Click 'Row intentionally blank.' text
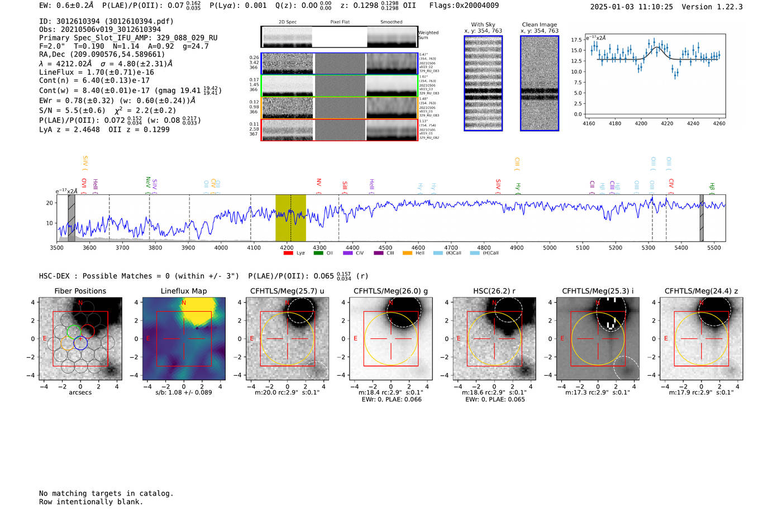The image size is (782, 532). 91,502
